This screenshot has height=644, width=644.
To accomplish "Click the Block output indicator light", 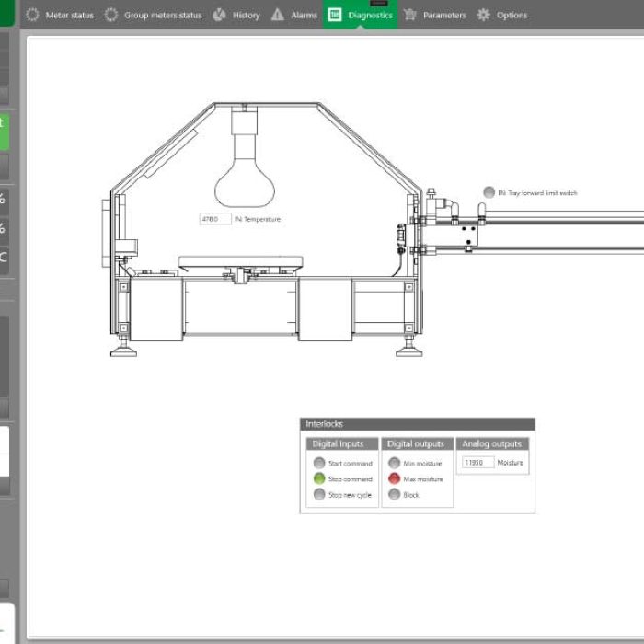I will (x=395, y=495).
